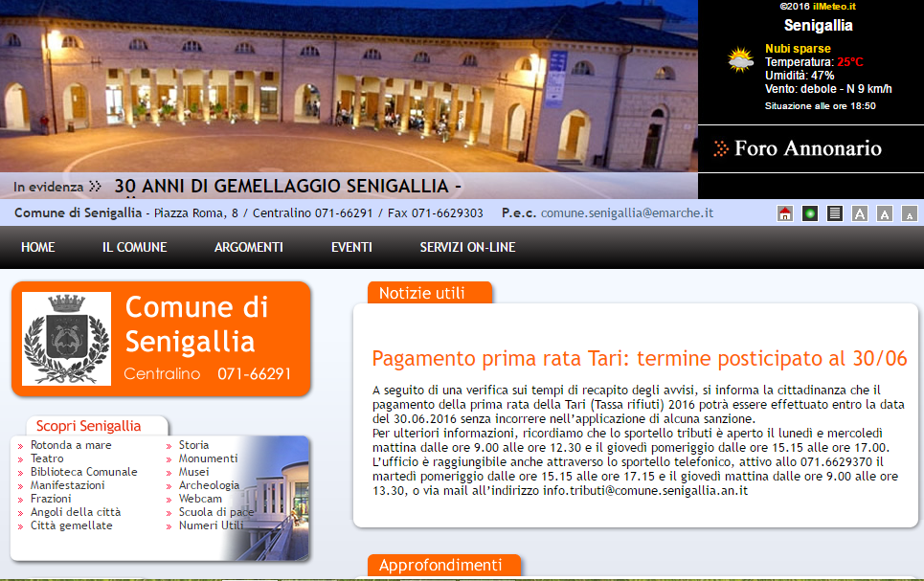Click the red-roofed home icon
Screen dimensions: 924x581
pyautogui.click(x=785, y=213)
